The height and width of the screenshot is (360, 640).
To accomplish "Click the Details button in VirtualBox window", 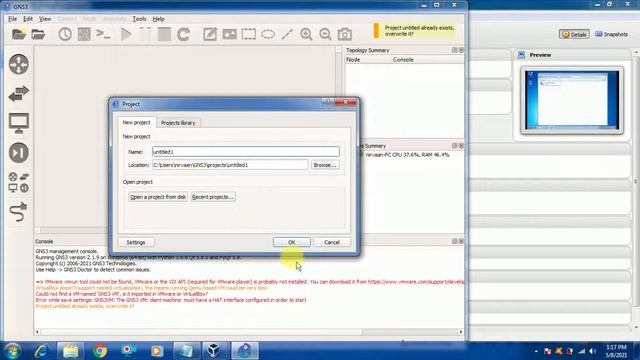I will tap(574, 34).
